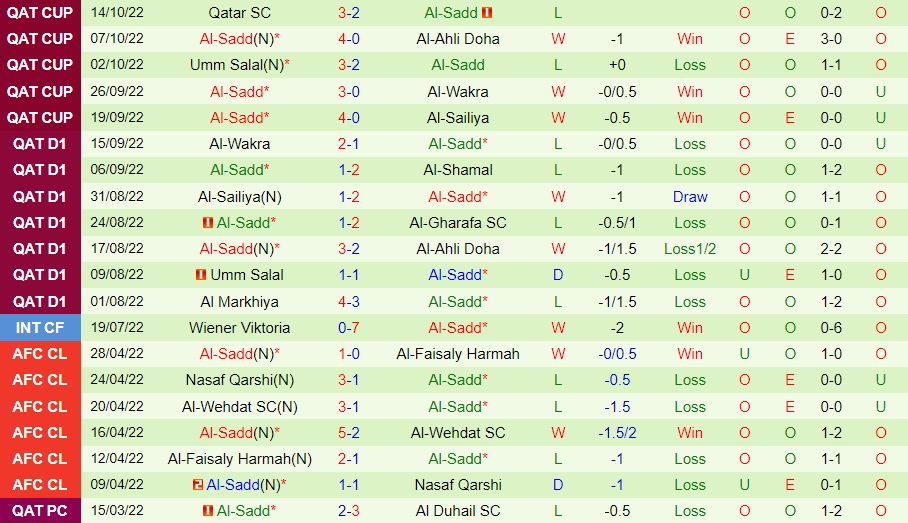Click QAT D1 badge for 15/09/22 match
Image resolution: width=908 pixels, height=523 pixels.
pos(41,143)
